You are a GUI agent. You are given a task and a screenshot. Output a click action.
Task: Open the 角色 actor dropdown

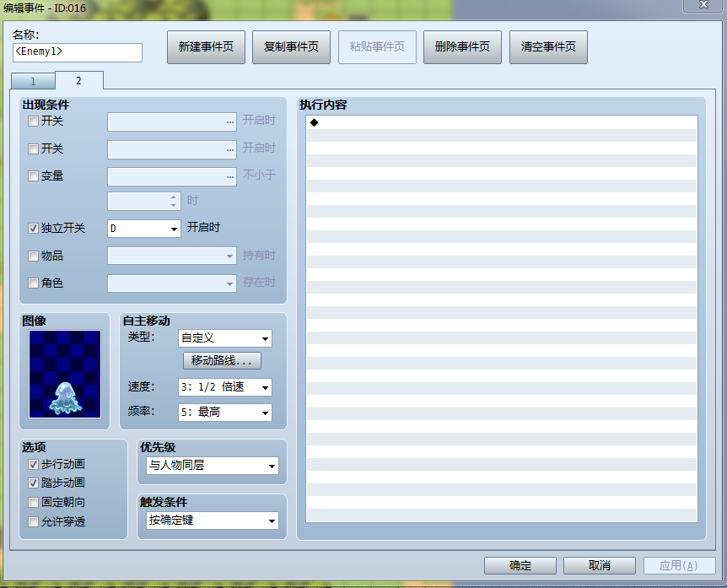click(172, 283)
